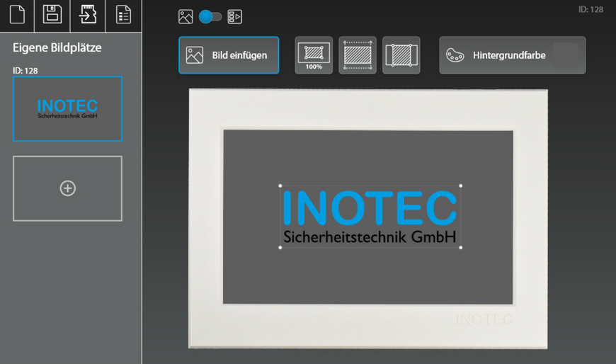
Task: Click the save floppy disk icon
Action: pyautogui.click(x=52, y=15)
